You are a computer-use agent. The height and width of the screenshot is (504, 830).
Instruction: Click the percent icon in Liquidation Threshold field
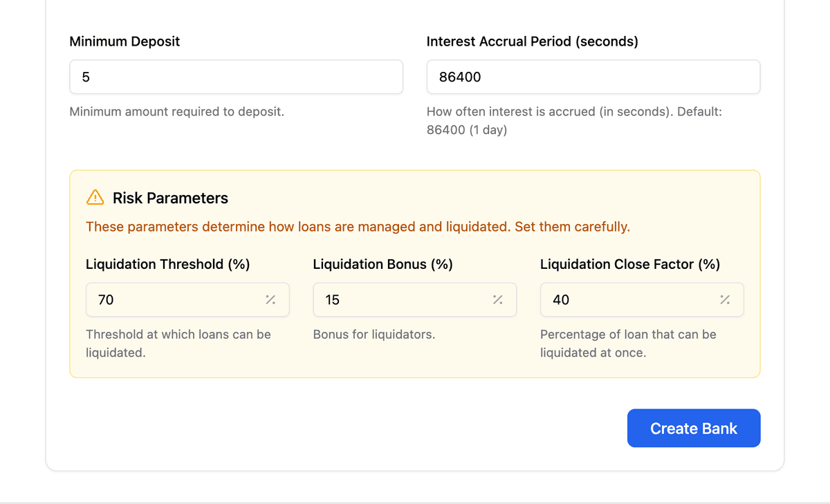(270, 300)
